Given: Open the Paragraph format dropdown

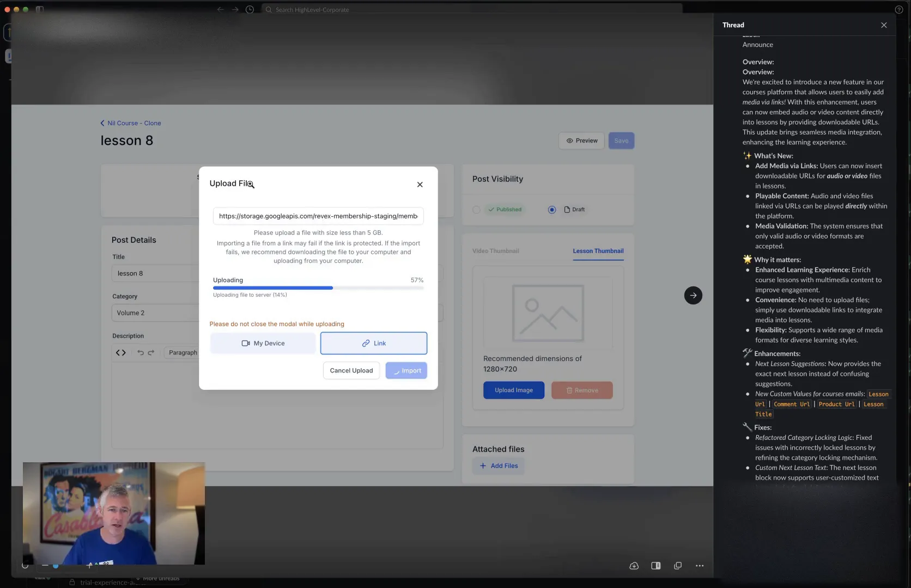Looking at the screenshot, I should (182, 353).
